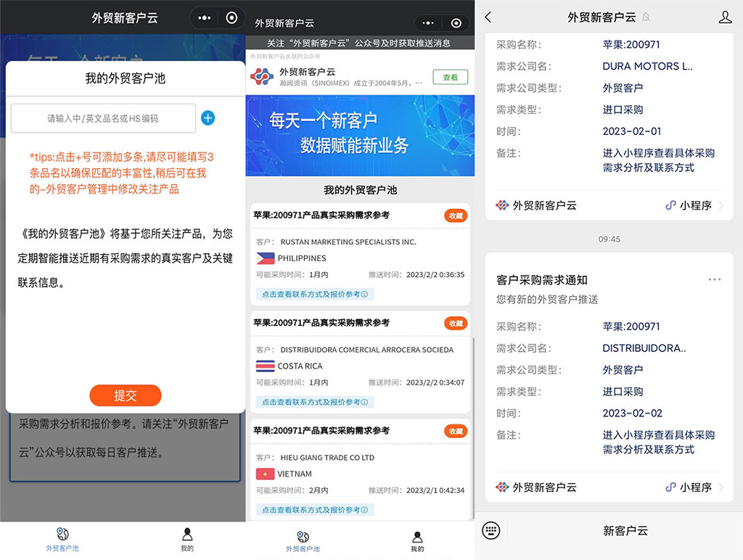Click the 我的外贸客户池 dialog title
743x560 pixels.
(x=125, y=78)
